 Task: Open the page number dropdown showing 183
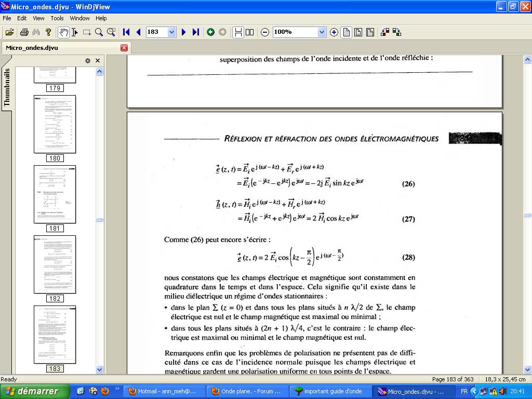(x=171, y=32)
